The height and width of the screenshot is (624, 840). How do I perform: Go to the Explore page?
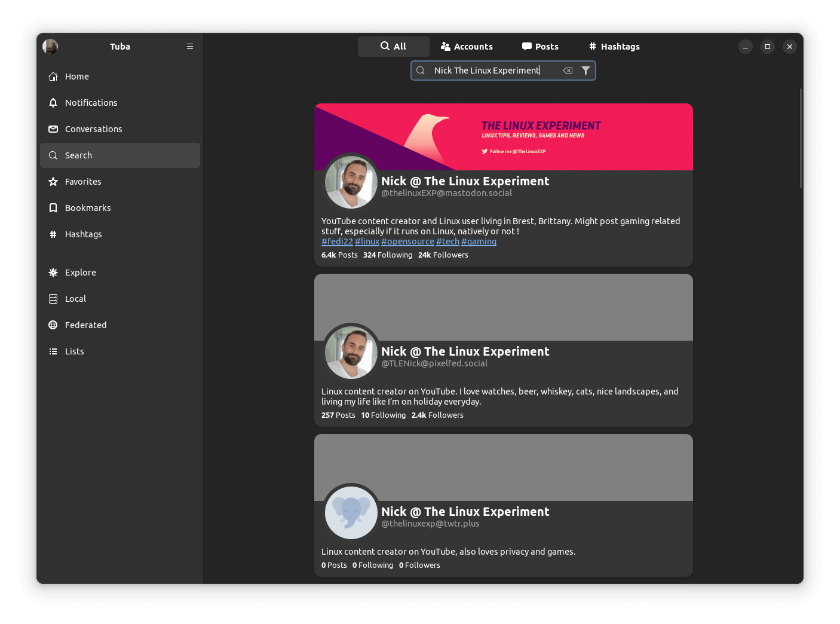pyautogui.click(x=81, y=272)
